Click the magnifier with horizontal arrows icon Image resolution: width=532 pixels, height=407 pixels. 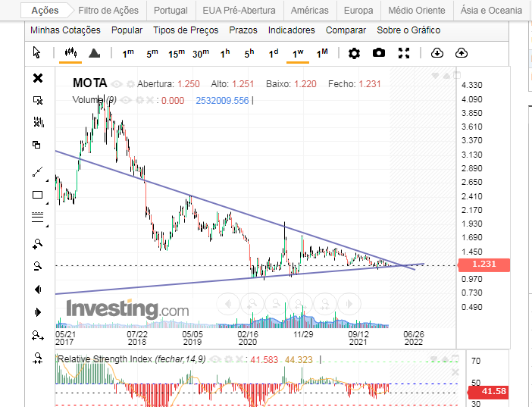pos(37,335)
